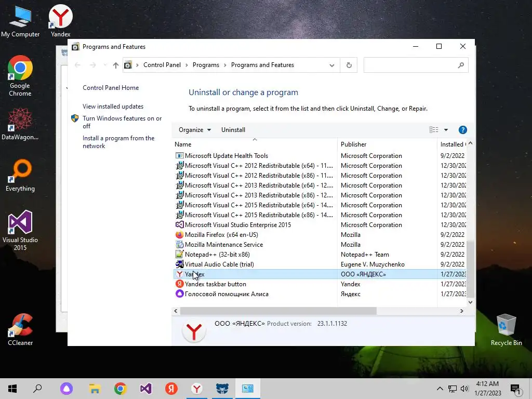Select Virtual Audio Cable (trial)

coord(319,264)
